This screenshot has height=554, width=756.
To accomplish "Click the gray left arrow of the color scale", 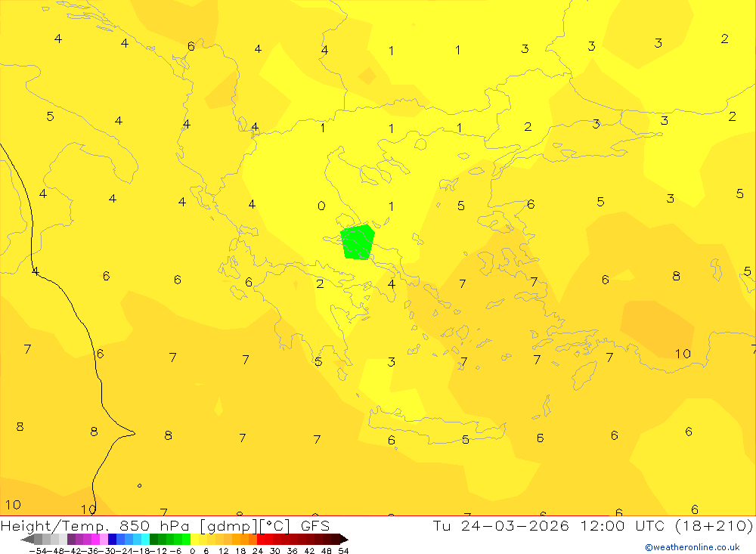I will click(27, 540).
